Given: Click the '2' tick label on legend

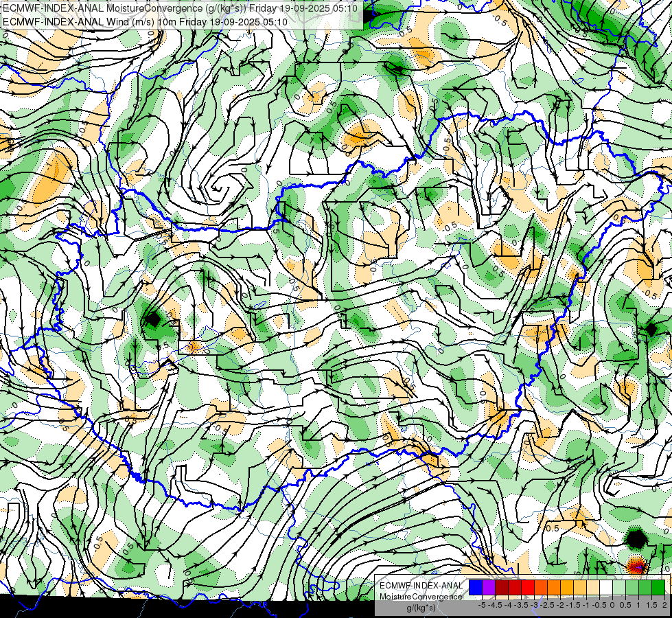Looking at the screenshot, I should 664,605.
